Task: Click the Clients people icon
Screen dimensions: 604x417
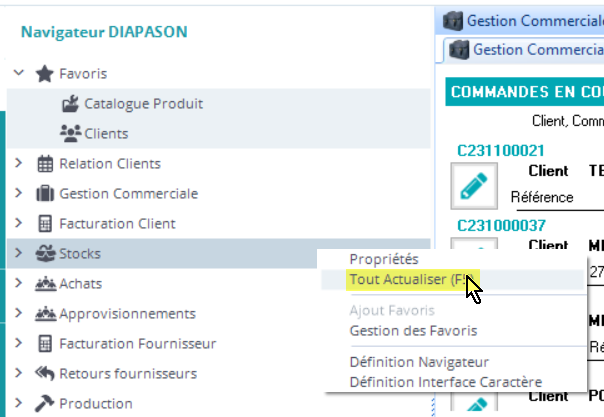Action: (x=70, y=133)
